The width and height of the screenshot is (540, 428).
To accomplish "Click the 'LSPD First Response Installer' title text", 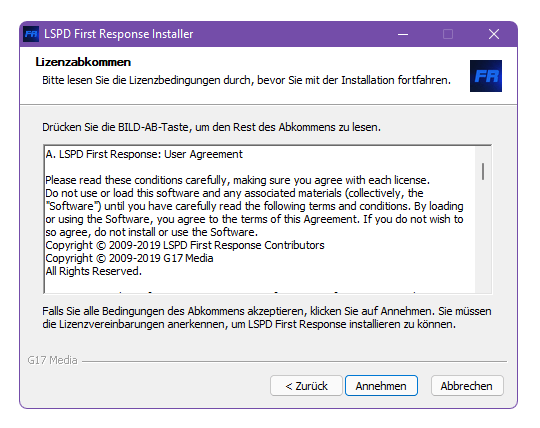I will [x=118, y=34].
